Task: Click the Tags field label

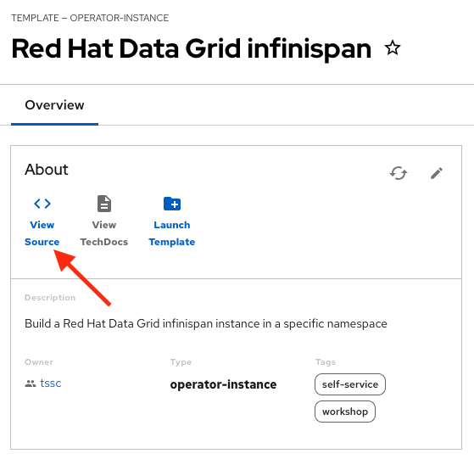Action: click(326, 361)
